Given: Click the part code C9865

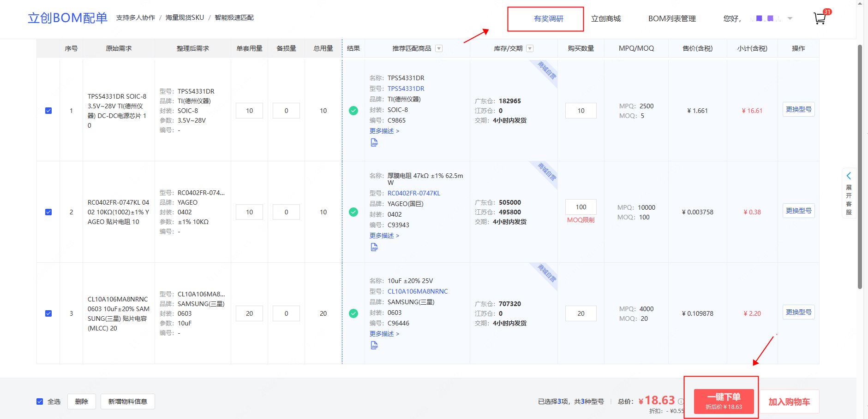Looking at the screenshot, I should 396,120.
